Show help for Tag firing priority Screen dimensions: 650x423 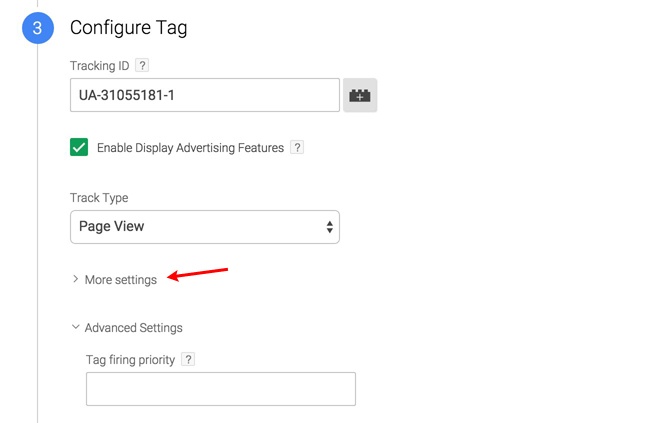[188, 359]
